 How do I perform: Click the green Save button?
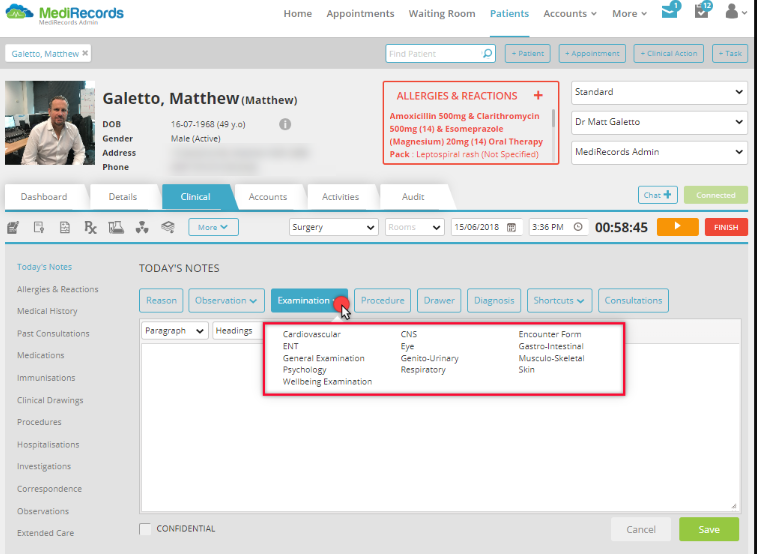[x=709, y=529]
